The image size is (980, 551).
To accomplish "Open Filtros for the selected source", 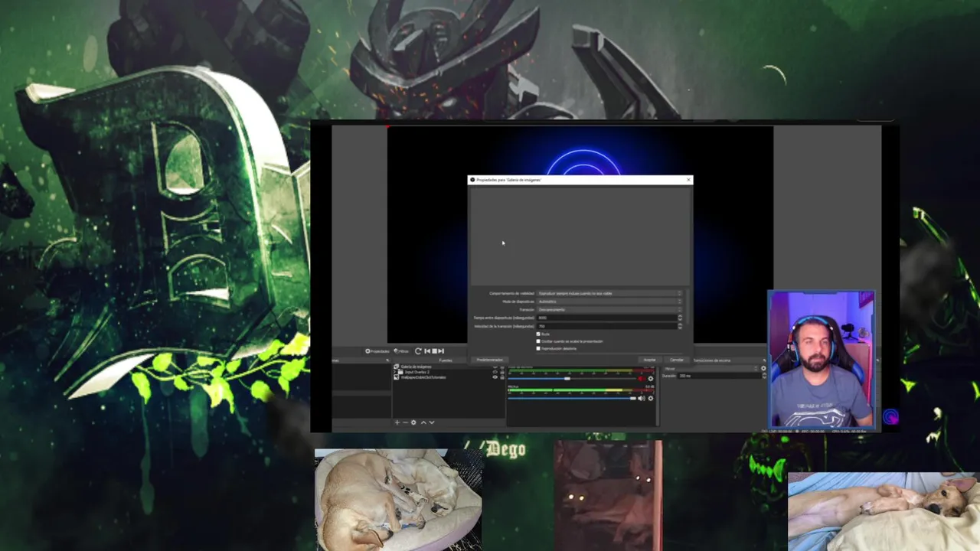I will point(401,351).
